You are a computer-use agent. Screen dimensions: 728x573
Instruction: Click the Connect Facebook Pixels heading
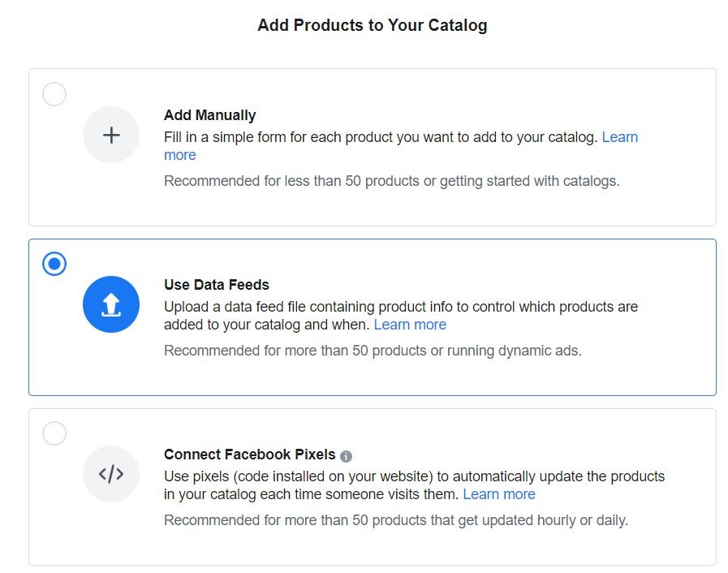[x=250, y=455]
